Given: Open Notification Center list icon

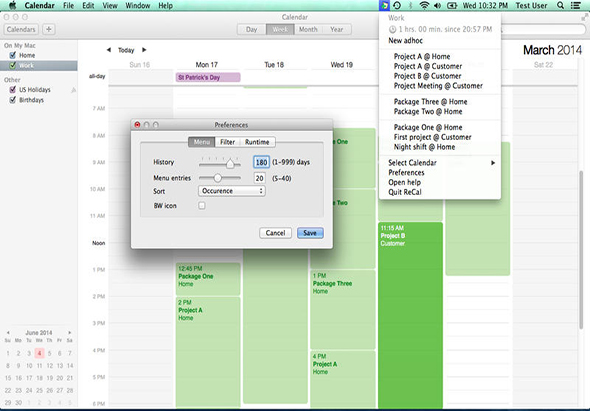Looking at the screenshot, I should pos(575,5).
